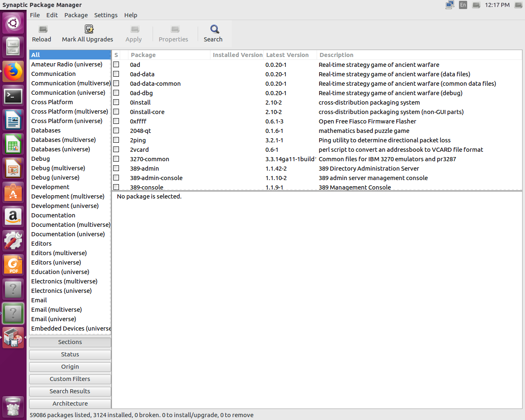
Task: Open Ubuntu dash search from launcher
Action: pos(13,23)
